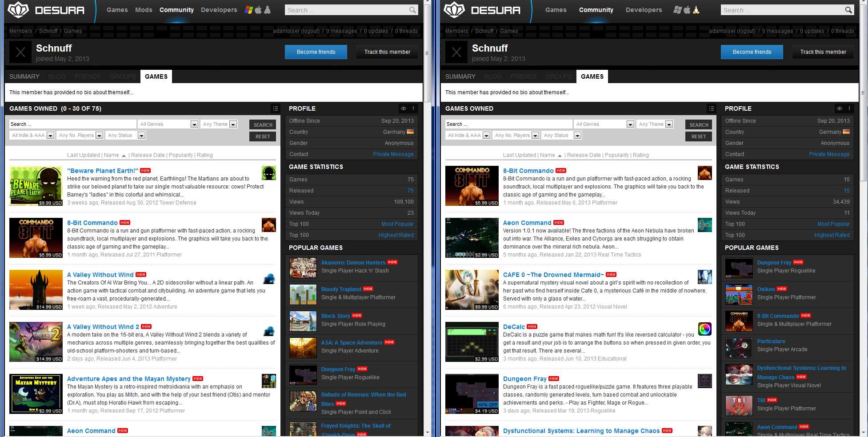
Task: Click the Desura logo in right window
Action: click(x=482, y=10)
